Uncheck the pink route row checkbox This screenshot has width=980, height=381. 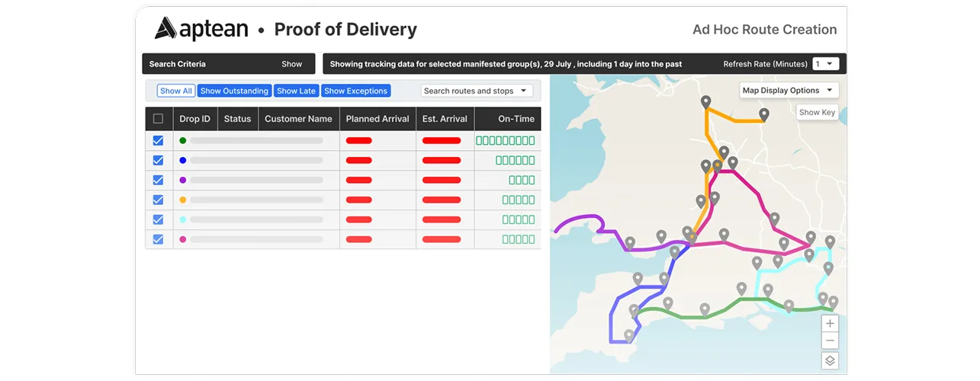158,239
